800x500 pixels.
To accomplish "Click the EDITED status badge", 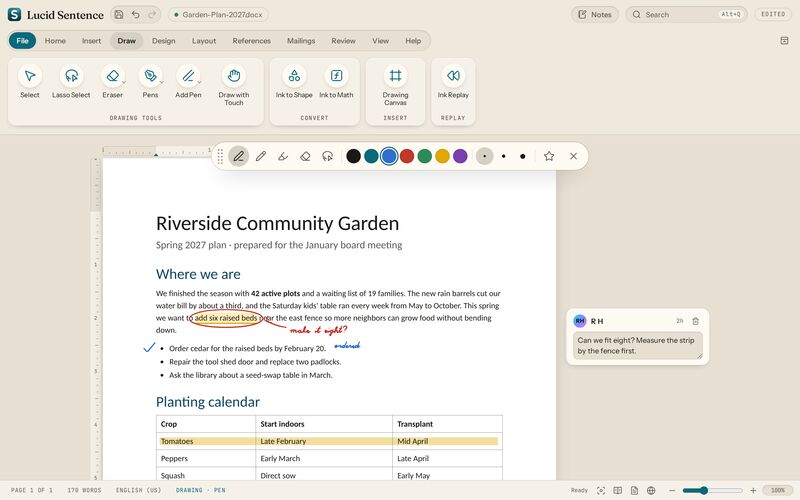I will pos(773,14).
